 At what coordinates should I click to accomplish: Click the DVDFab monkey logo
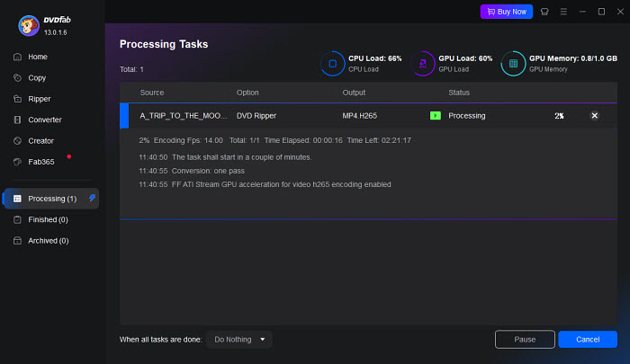[29, 25]
